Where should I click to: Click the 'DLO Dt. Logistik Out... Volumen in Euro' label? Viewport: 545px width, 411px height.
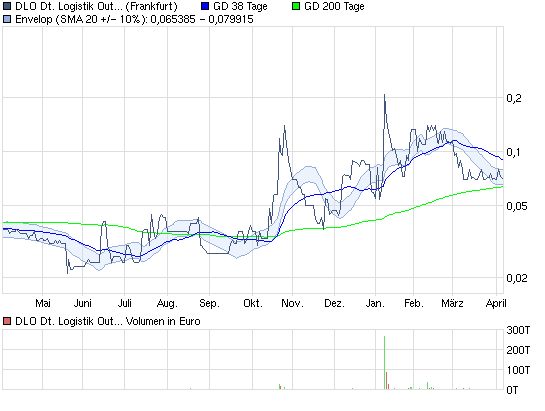[108, 321]
